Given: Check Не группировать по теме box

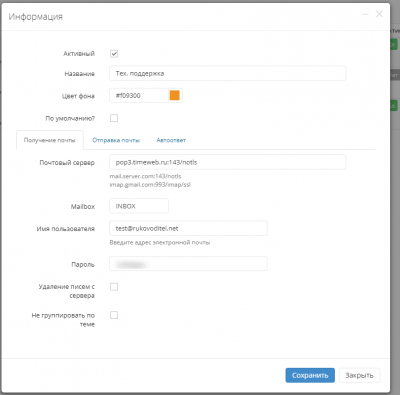Looking at the screenshot, I should 114,315.
